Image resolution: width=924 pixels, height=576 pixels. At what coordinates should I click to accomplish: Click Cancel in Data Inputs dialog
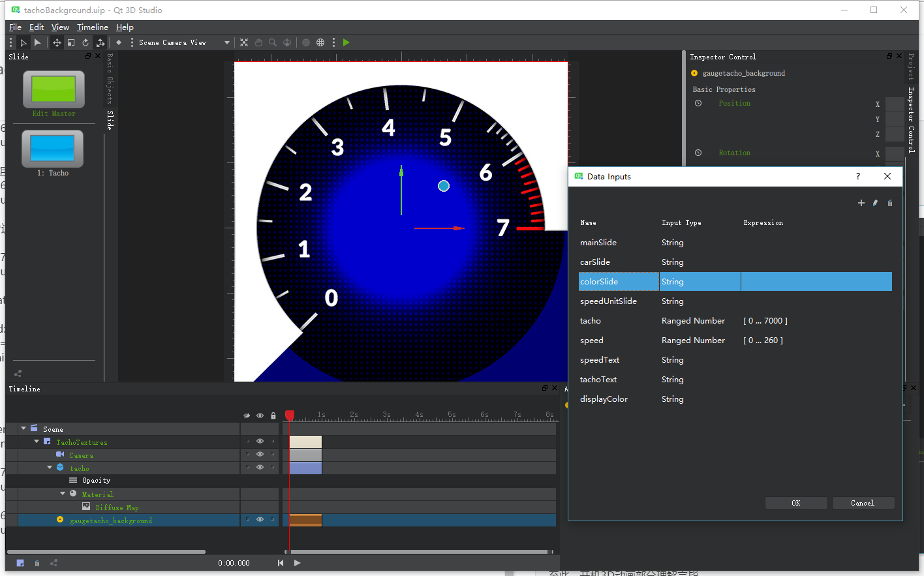point(862,503)
